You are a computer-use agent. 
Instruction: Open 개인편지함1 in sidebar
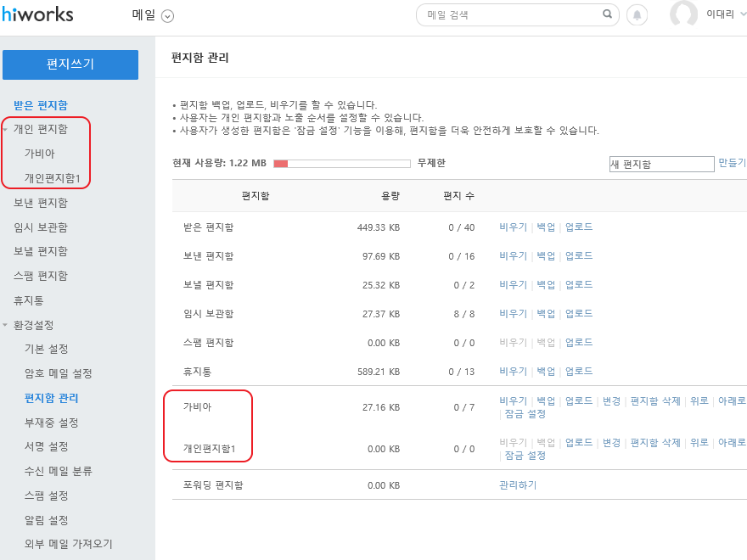(x=52, y=178)
